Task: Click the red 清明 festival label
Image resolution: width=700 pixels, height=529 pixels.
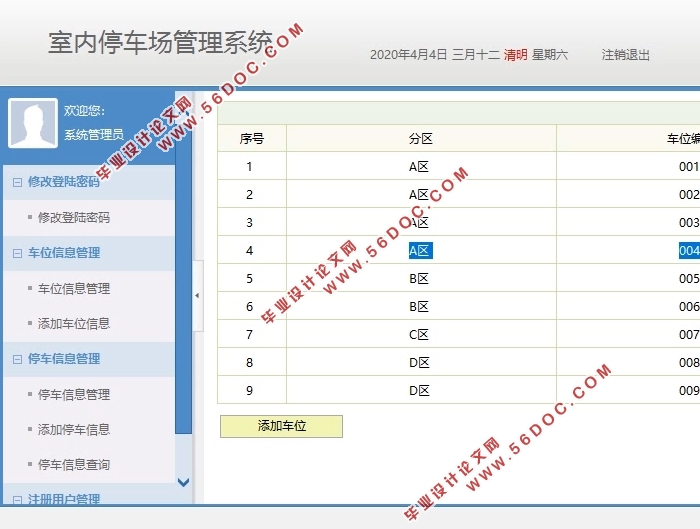Action: point(516,55)
